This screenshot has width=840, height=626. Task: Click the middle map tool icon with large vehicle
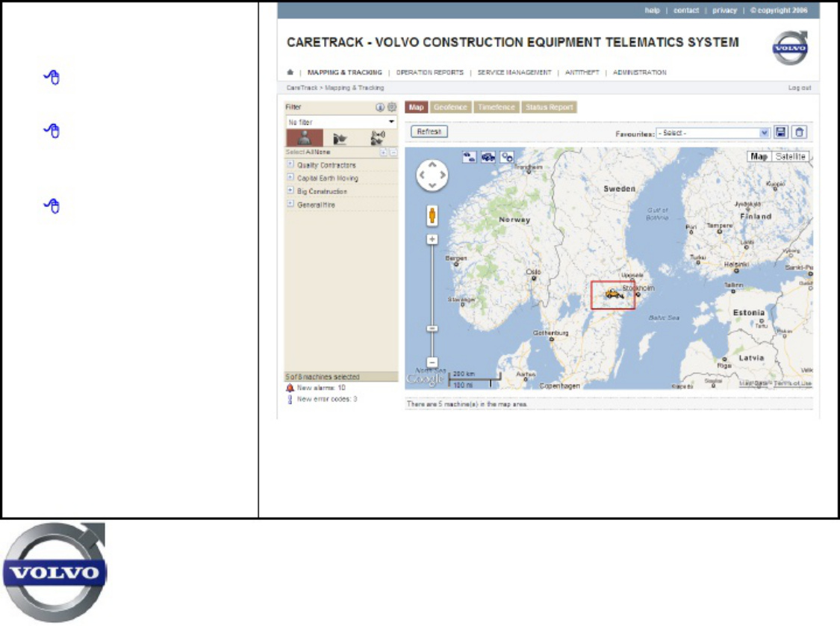[x=488, y=157]
